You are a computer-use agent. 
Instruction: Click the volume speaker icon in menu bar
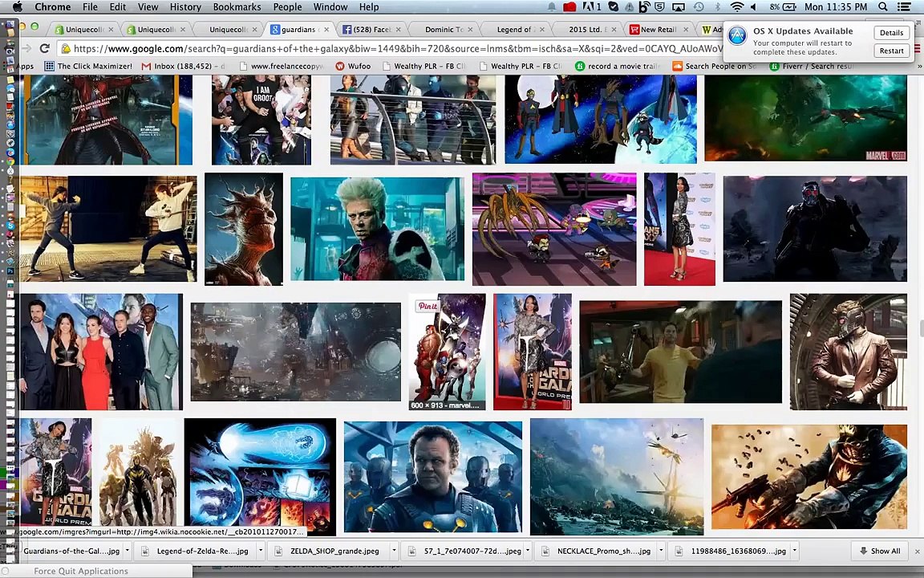754,7
